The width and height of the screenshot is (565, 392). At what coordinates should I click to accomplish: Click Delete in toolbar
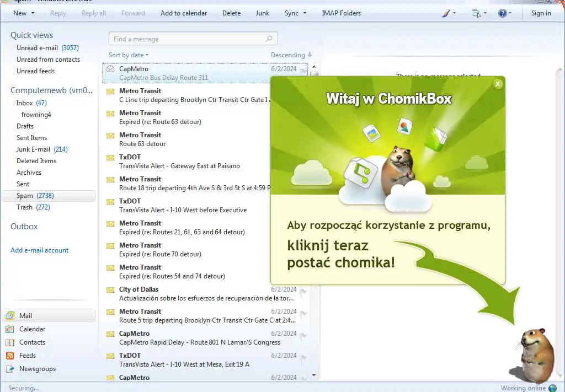231,13
